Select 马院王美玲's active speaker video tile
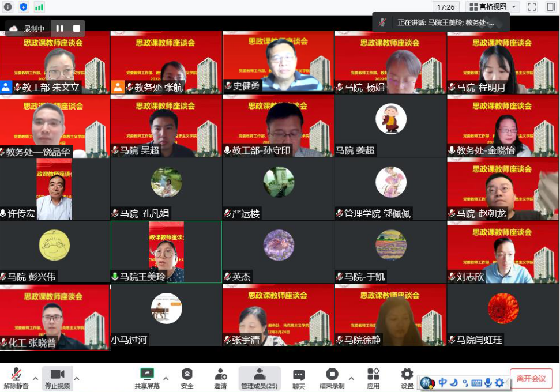 point(166,252)
